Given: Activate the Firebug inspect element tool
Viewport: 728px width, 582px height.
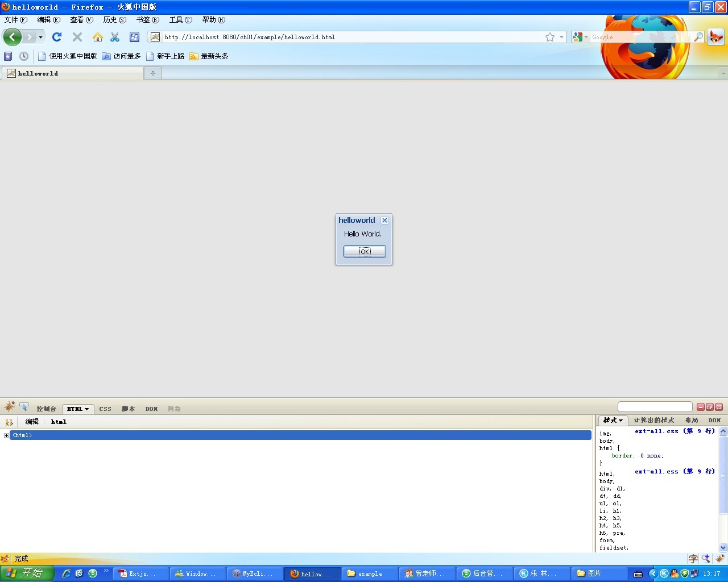Looking at the screenshot, I should coord(24,406).
